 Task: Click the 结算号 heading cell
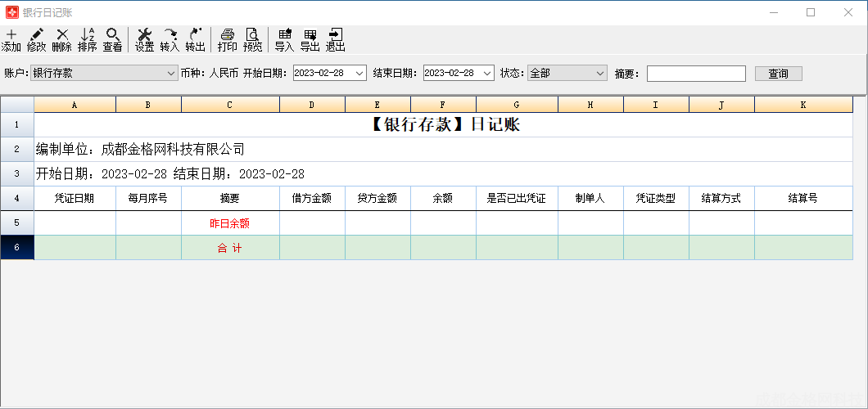[803, 199]
